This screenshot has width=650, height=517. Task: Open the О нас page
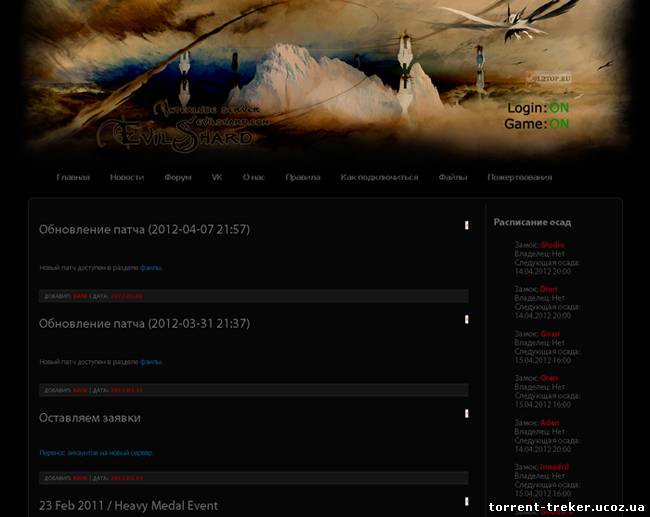(253, 177)
